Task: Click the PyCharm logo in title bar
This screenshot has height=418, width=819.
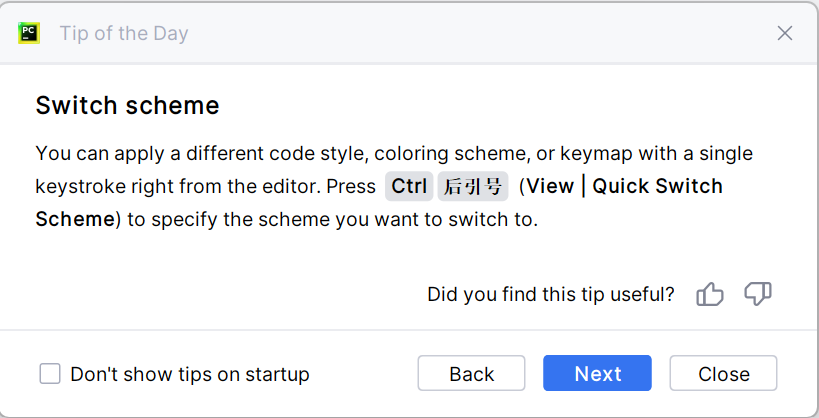Action: click(28, 33)
